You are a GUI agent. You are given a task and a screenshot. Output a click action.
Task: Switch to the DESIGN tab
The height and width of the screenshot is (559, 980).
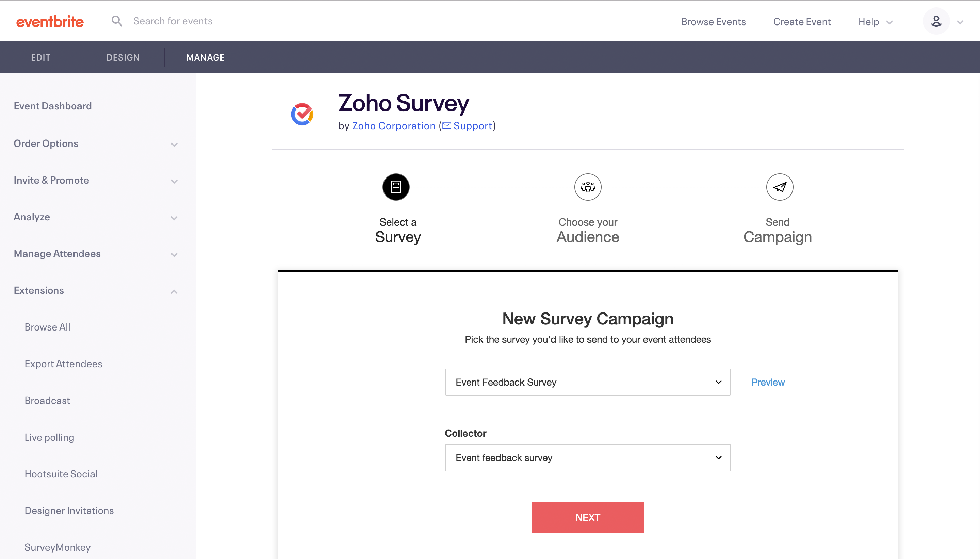point(123,57)
